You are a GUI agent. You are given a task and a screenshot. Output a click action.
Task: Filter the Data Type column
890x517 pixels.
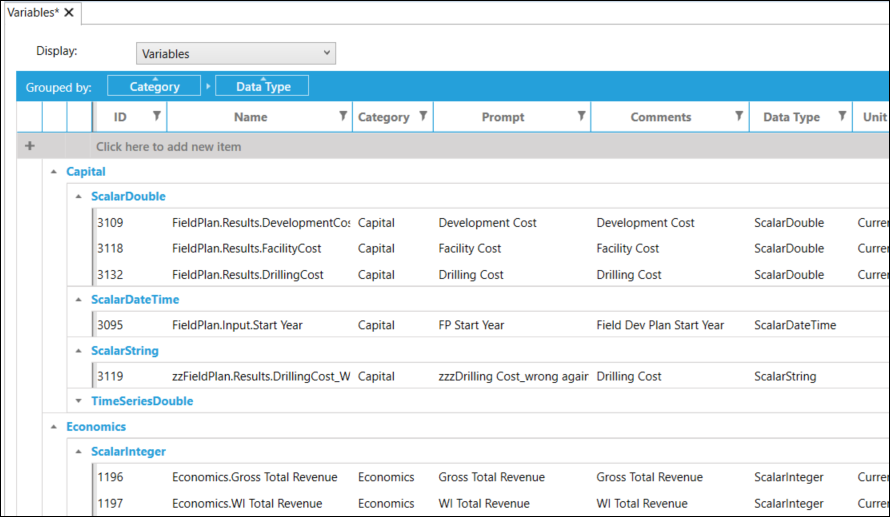click(842, 116)
